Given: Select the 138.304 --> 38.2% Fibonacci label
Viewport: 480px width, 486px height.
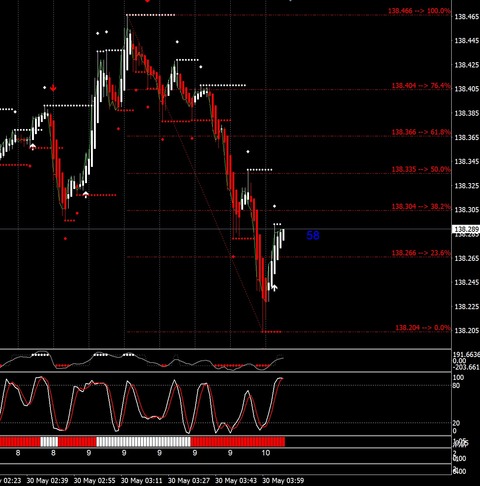Looking at the screenshot, I should (421, 207).
